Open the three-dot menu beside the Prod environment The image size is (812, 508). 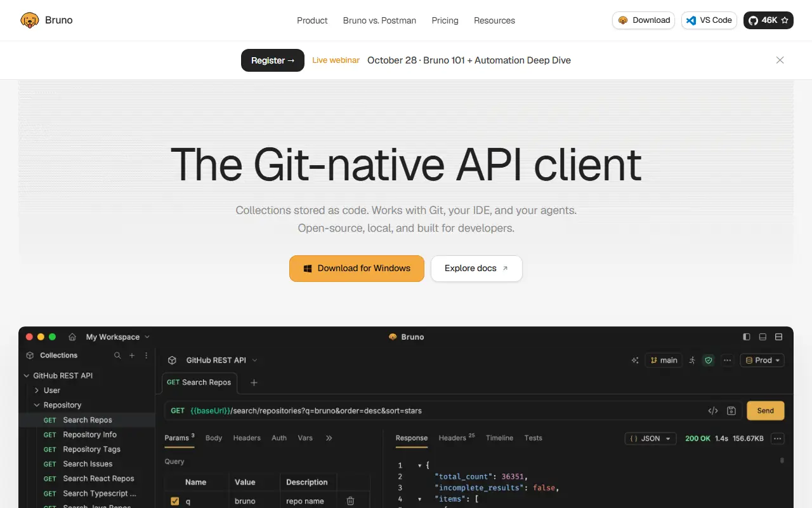pos(728,360)
